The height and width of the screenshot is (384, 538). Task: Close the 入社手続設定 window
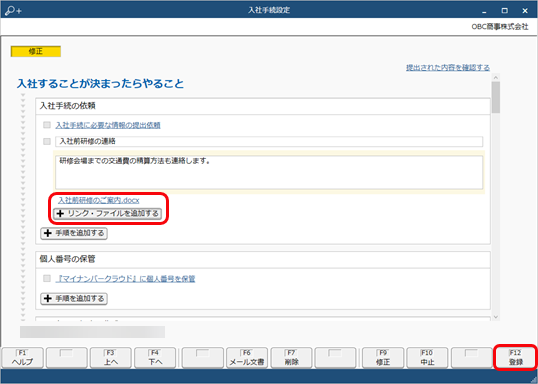pos(525,11)
